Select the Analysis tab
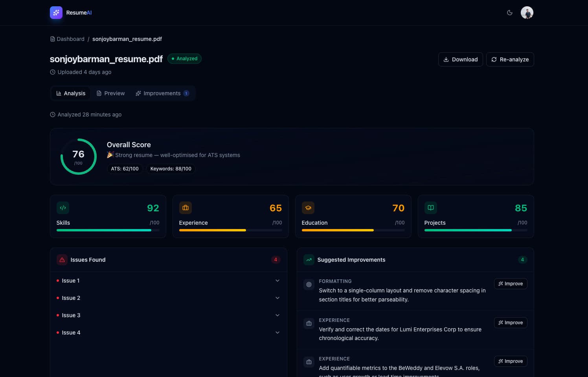This screenshot has height=377, width=588. [x=71, y=93]
